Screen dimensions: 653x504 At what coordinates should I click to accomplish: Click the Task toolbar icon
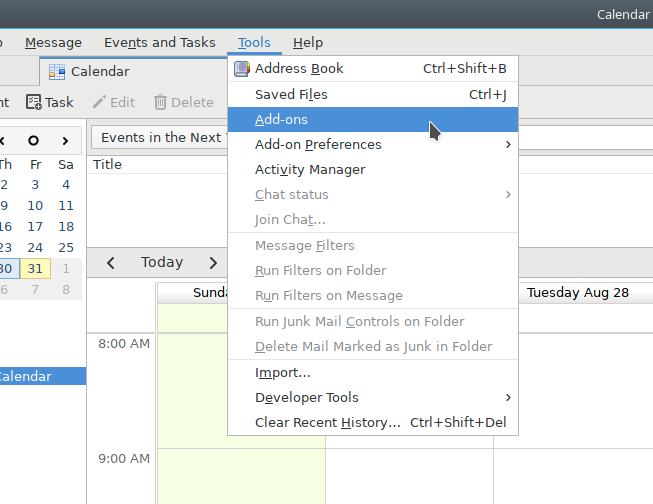(x=34, y=102)
